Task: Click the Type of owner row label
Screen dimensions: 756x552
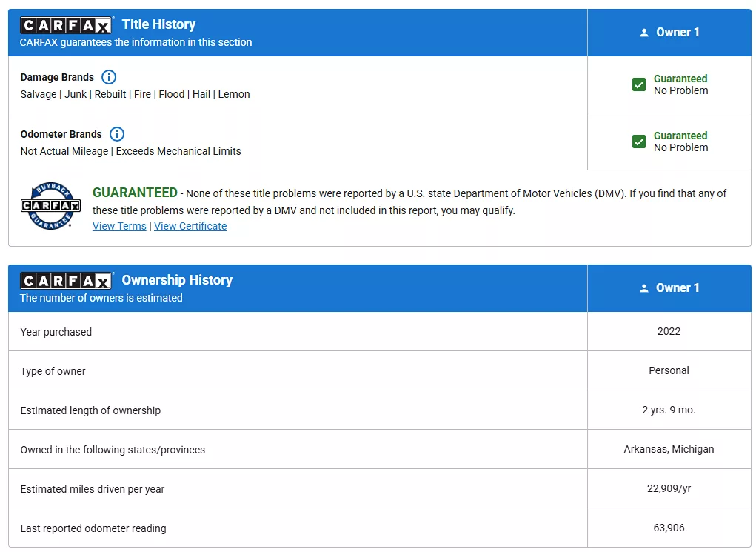Action: tap(53, 371)
